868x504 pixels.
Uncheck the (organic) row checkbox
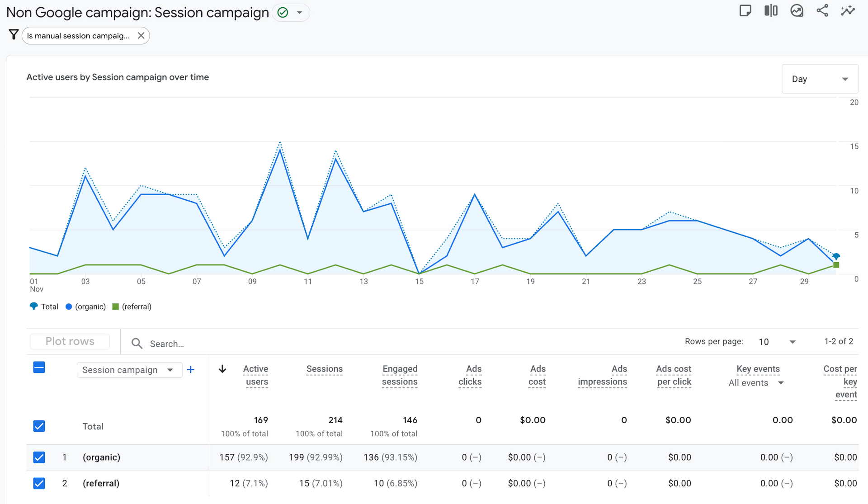point(39,457)
